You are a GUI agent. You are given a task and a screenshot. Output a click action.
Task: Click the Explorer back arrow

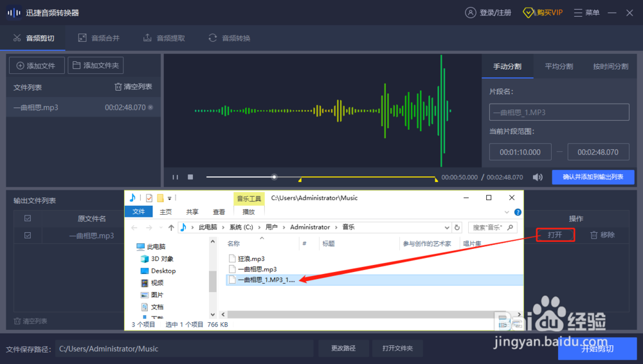(x=134, y=228)
